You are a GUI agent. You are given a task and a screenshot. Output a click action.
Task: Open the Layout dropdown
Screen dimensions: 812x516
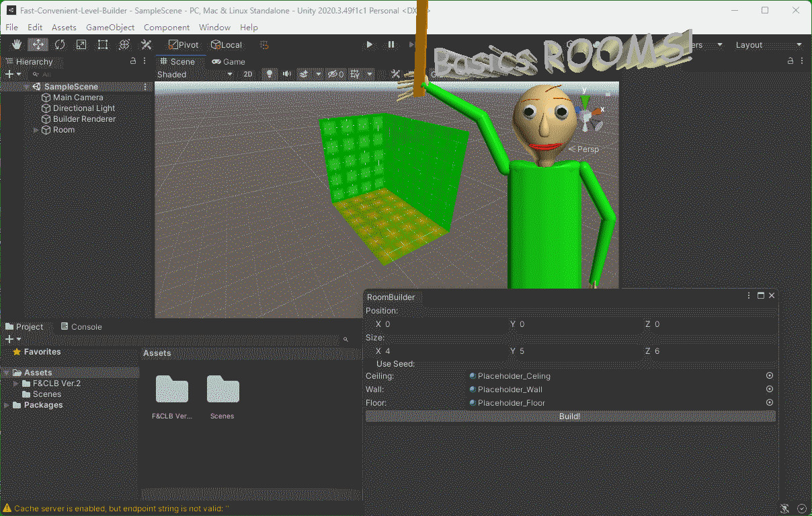pos(768,44)
